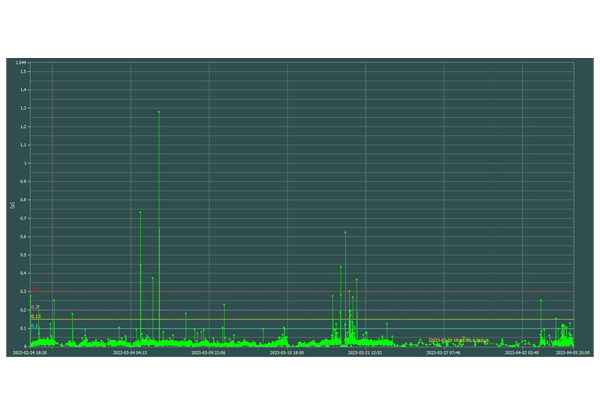Click the 2023-04-02 02:40 time axis label
This screenshot has height=400, width=600.
521,353
